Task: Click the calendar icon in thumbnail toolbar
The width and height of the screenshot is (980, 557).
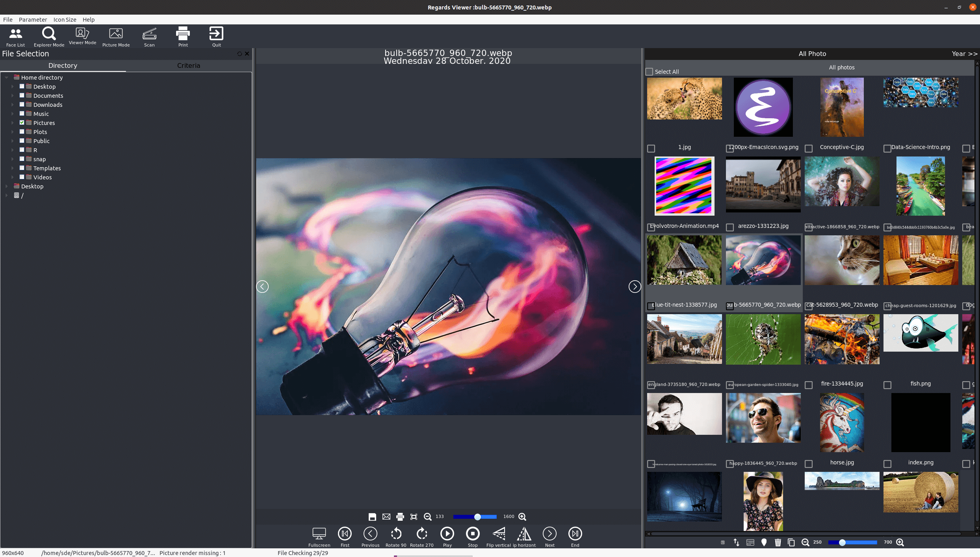Action: (750, 542)
